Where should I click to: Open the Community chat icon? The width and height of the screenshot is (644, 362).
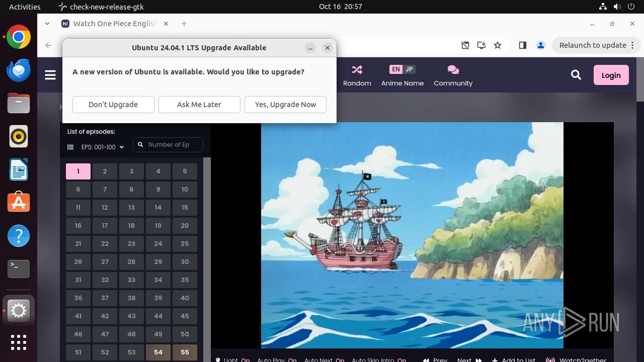tap(453, 69)
